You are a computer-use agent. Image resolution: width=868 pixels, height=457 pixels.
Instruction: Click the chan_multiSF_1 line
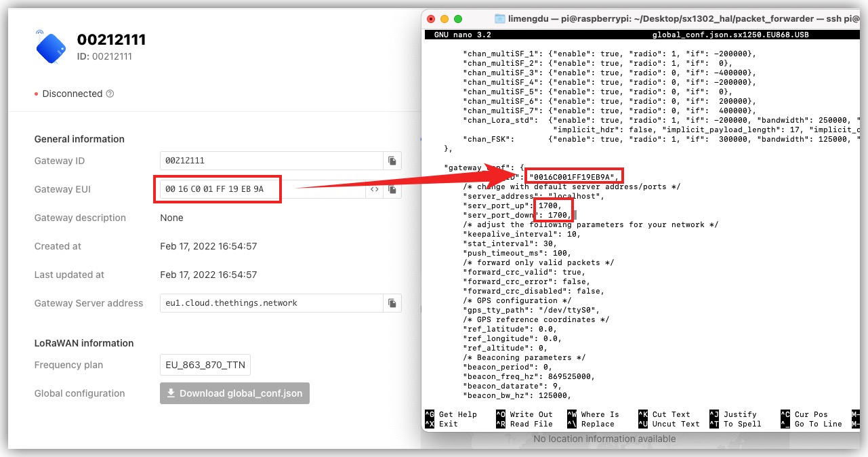pos(610,54)
